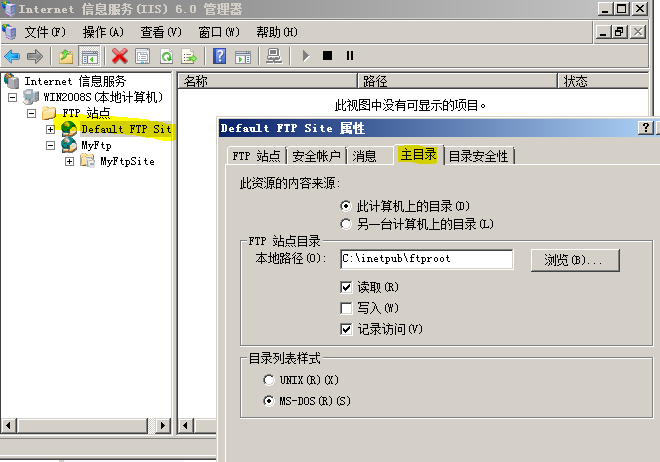
Task: Collapse the FTP 站点 folder node
Action: pos(31,113)
